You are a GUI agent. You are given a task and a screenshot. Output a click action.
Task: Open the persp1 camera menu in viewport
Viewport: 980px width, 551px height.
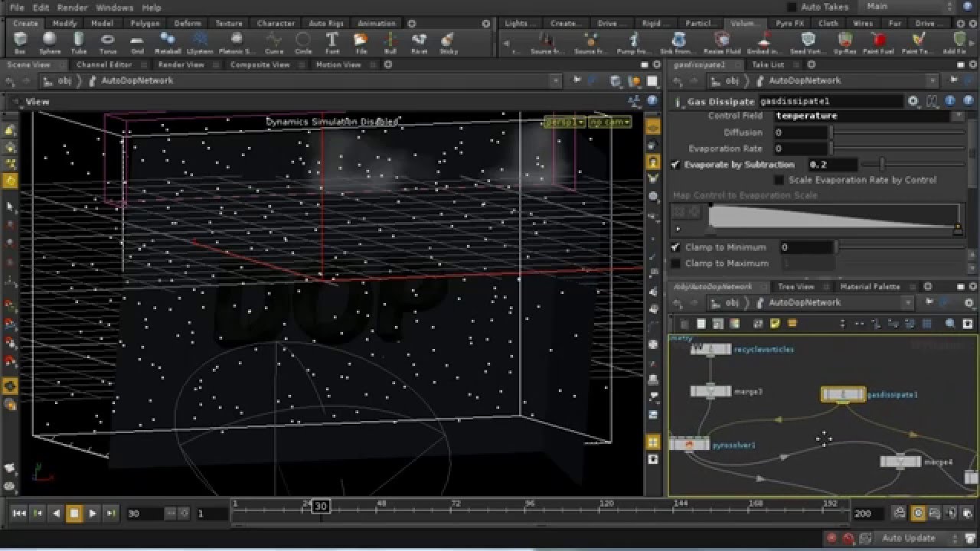[565, 122]
